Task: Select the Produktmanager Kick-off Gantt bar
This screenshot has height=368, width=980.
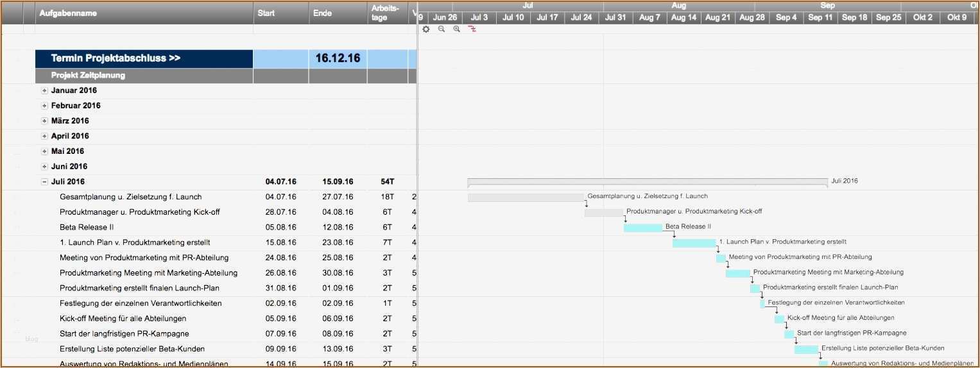Action: (x=604, y=212)
